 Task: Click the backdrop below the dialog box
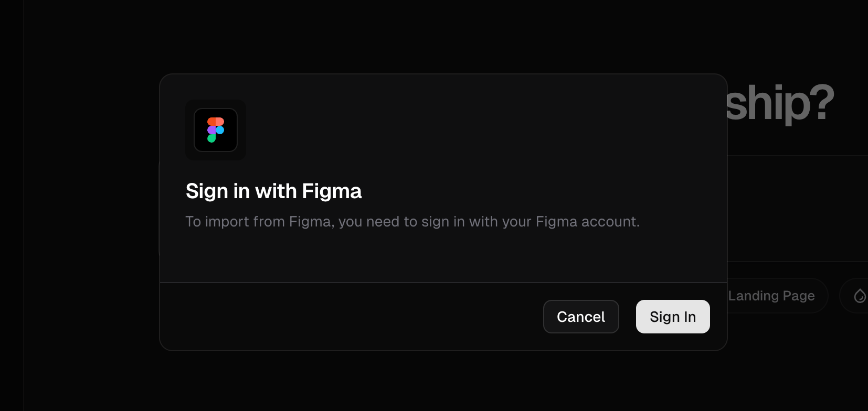click(443, 381)
